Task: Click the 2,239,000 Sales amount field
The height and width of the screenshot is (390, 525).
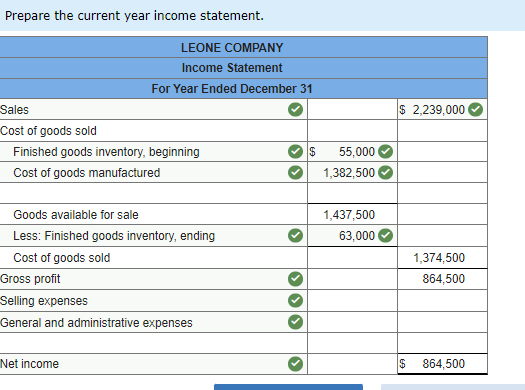Action: point(442,109)
